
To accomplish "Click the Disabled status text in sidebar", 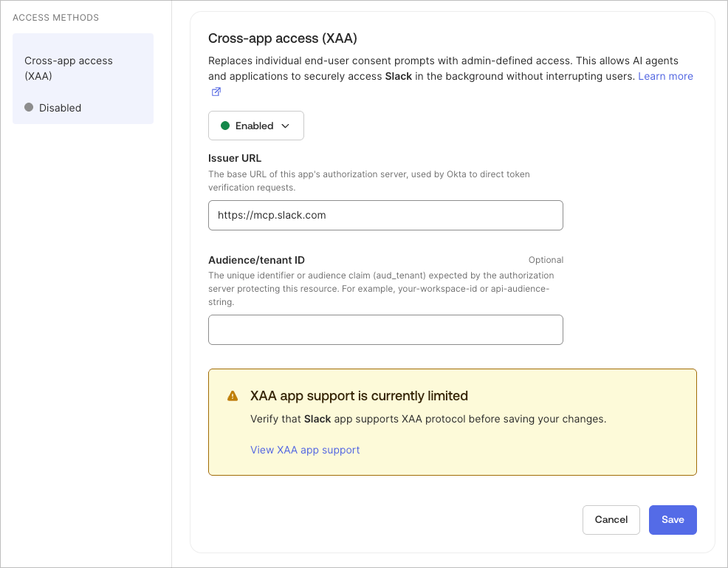I will click(x=60, y=108).
